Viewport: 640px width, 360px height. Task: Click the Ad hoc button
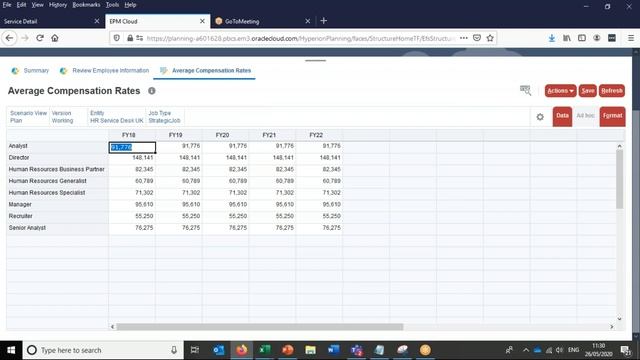click(585, 116)
